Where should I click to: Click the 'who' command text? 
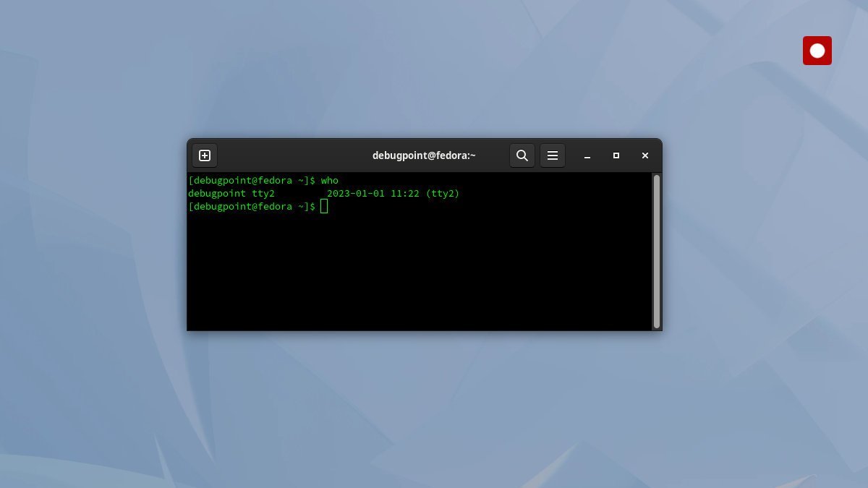pyautogui.click(x=330, y=181)
